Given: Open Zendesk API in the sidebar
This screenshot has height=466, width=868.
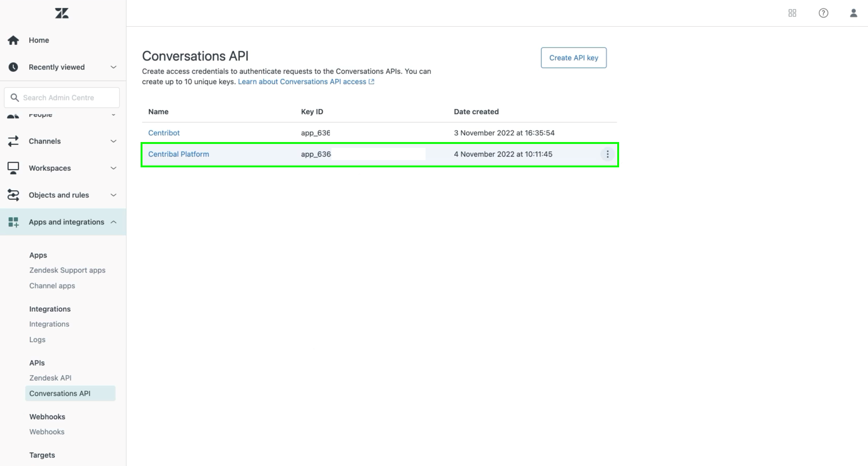Looking at the screenshot, I should [x=50, y=378].
